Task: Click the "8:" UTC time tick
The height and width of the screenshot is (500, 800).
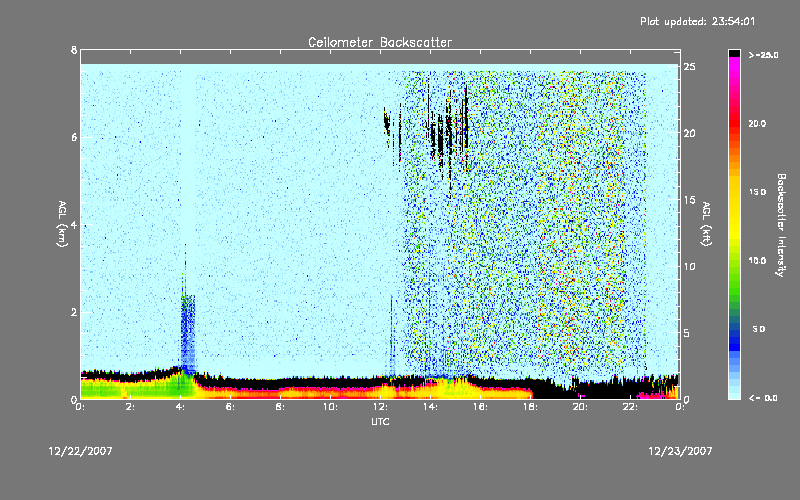Action: (x=281, y=407)
